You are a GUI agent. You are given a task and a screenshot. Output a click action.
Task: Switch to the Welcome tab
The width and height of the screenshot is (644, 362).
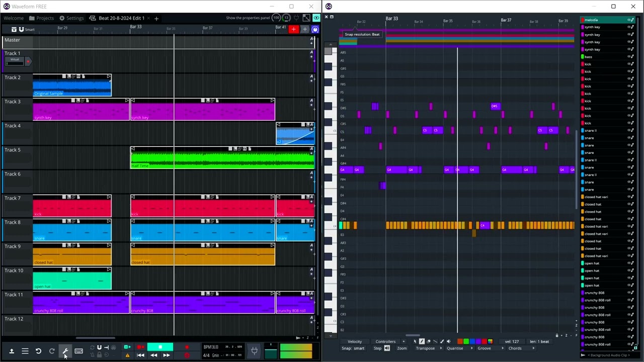coord(14,18)
